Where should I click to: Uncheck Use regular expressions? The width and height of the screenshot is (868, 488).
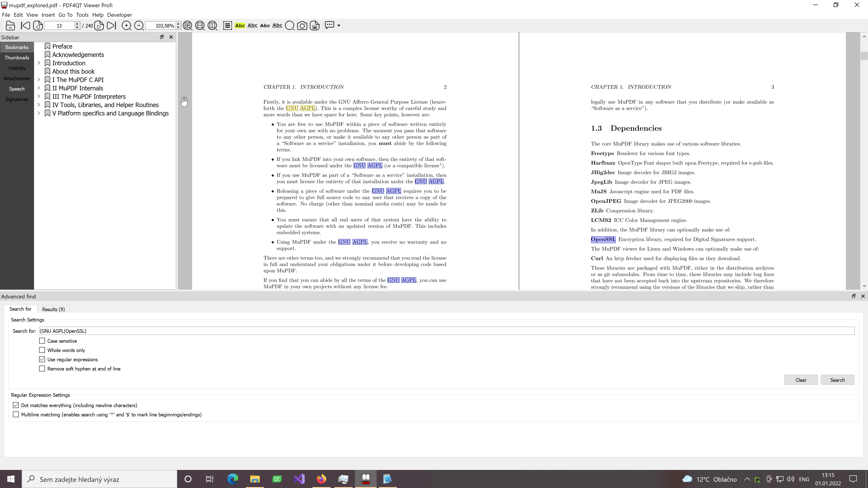click(x=42, y=359)
